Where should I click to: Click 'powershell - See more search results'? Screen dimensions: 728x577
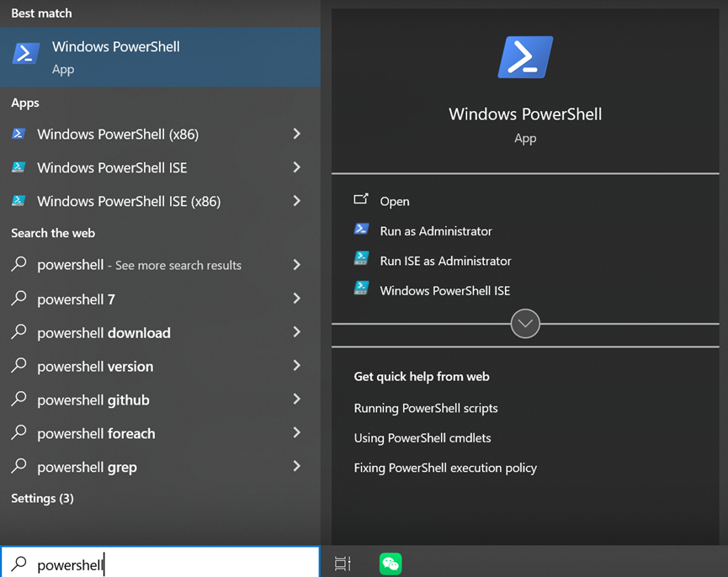coord(160,265)
